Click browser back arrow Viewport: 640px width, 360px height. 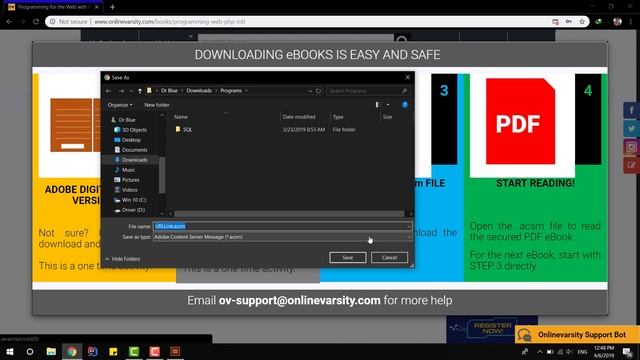(x=9, y=22)
